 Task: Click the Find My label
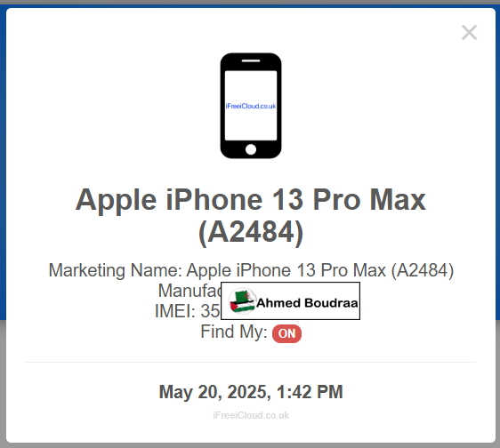tap(234, 332)
